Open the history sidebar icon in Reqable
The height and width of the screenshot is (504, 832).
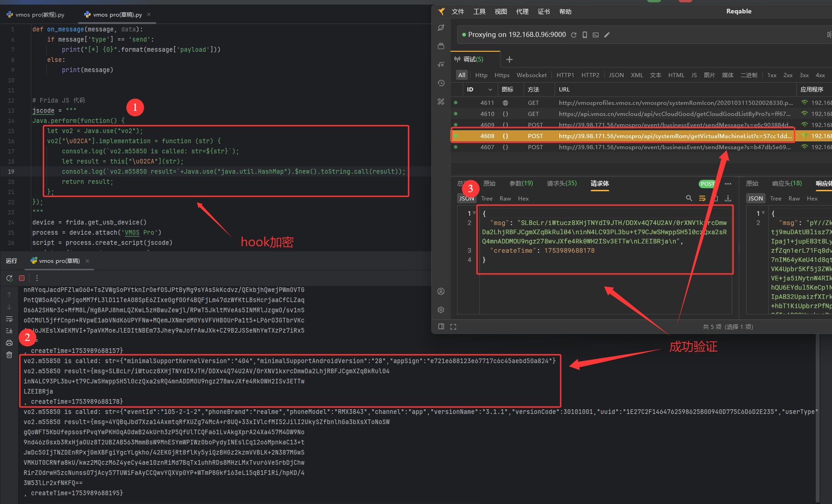441,83
